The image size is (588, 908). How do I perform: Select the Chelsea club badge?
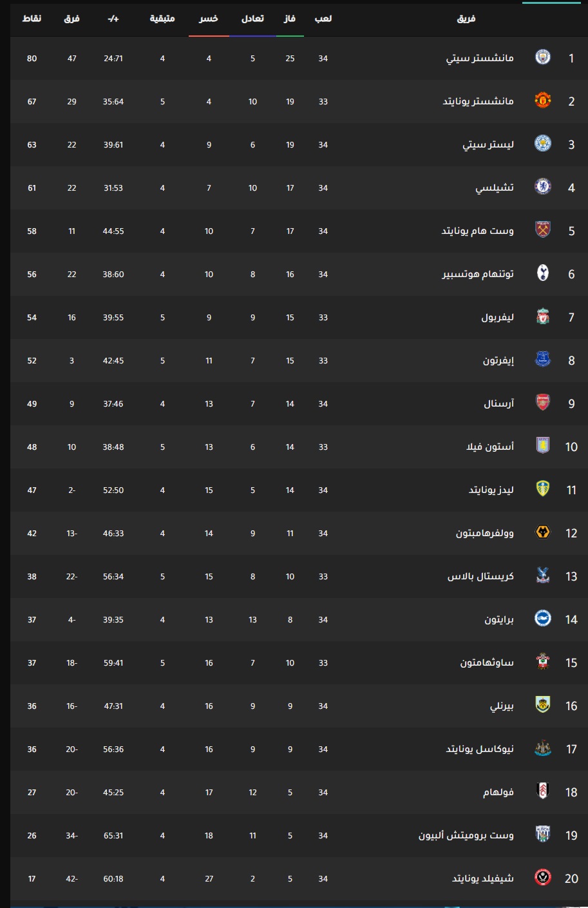click(543, 188)
